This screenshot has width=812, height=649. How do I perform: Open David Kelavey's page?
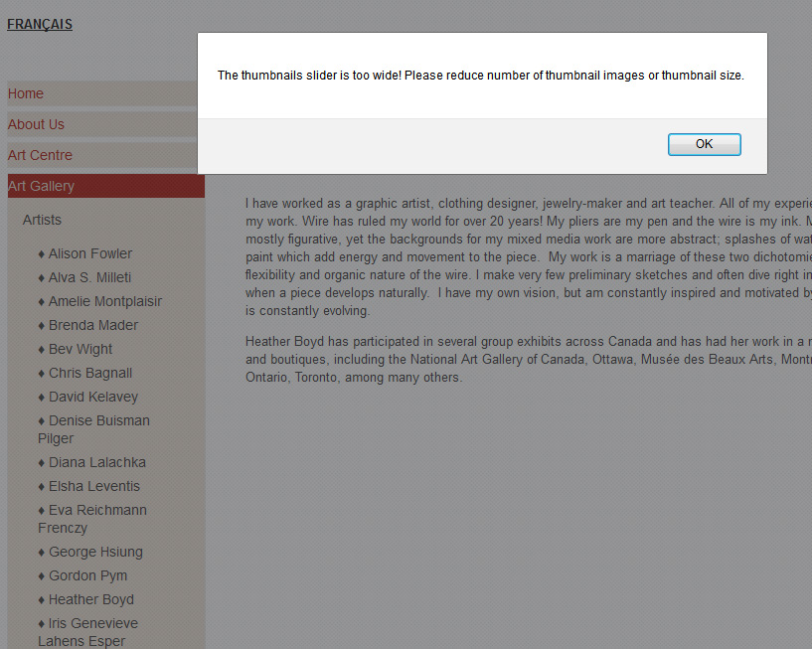tap(88, 397)
